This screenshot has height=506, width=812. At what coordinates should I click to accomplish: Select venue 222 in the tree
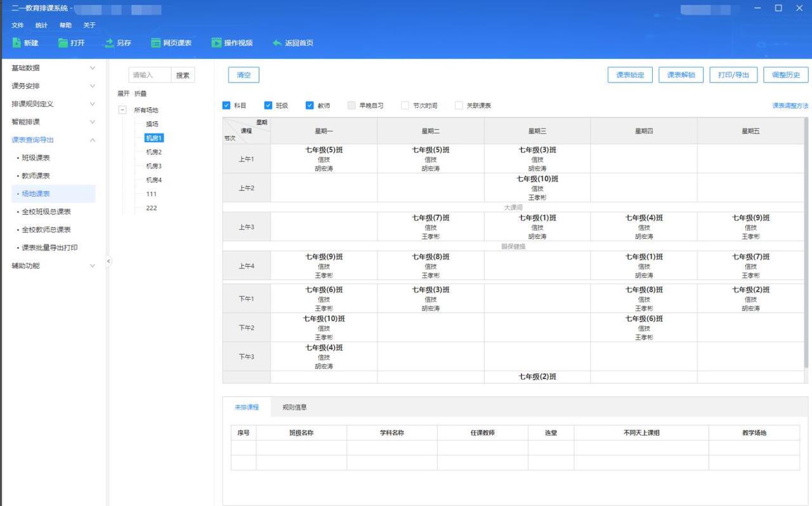(x=151, y=208)
